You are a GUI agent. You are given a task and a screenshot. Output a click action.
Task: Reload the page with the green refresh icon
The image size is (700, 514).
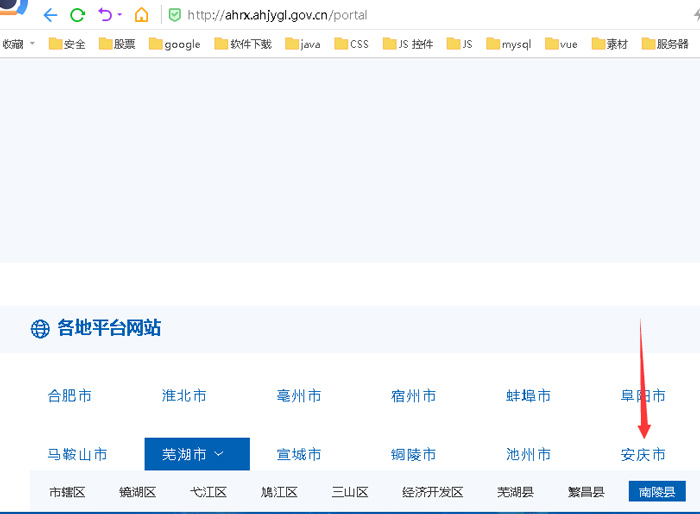tap(78, 15)
